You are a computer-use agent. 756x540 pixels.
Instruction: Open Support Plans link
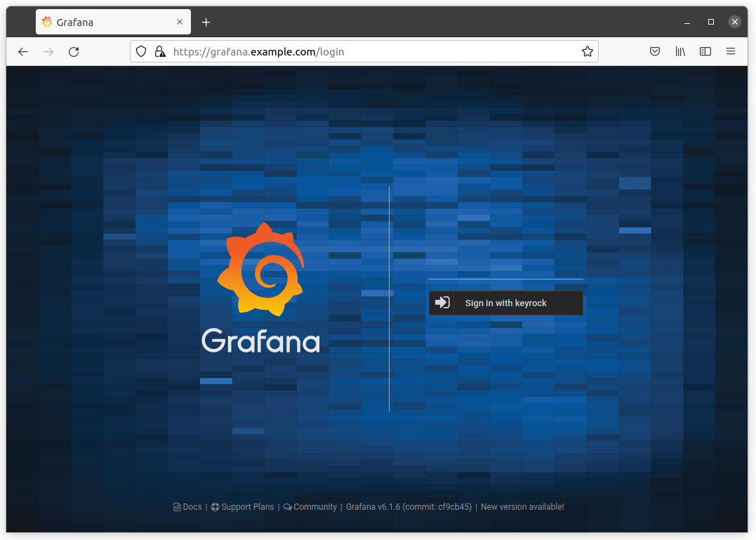pos(242,507)
